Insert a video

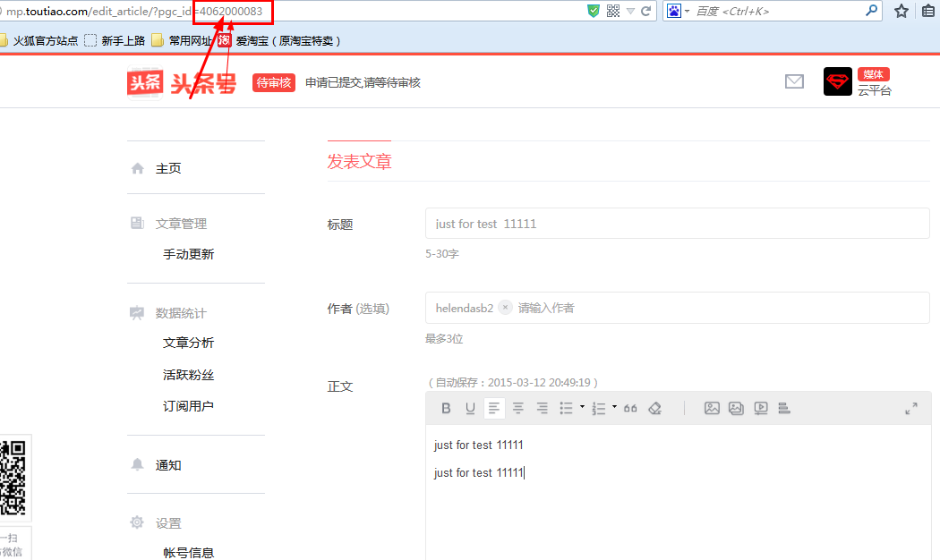coord(761,409)
